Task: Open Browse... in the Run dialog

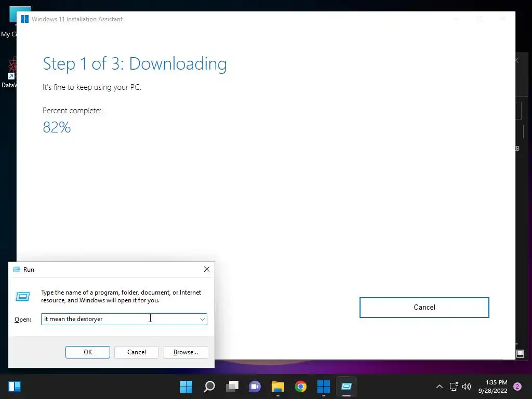Action: (x=185, y=352)
